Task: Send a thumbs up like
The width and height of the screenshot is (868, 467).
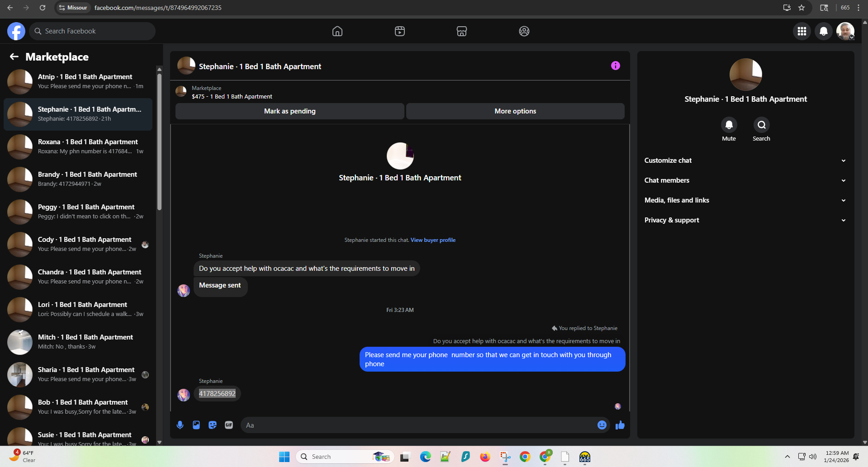Action: 620,425
